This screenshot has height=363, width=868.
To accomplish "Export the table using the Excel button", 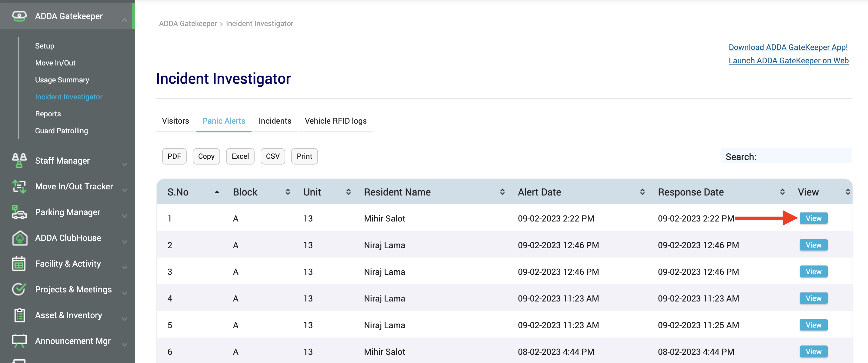I will [240, 156].
